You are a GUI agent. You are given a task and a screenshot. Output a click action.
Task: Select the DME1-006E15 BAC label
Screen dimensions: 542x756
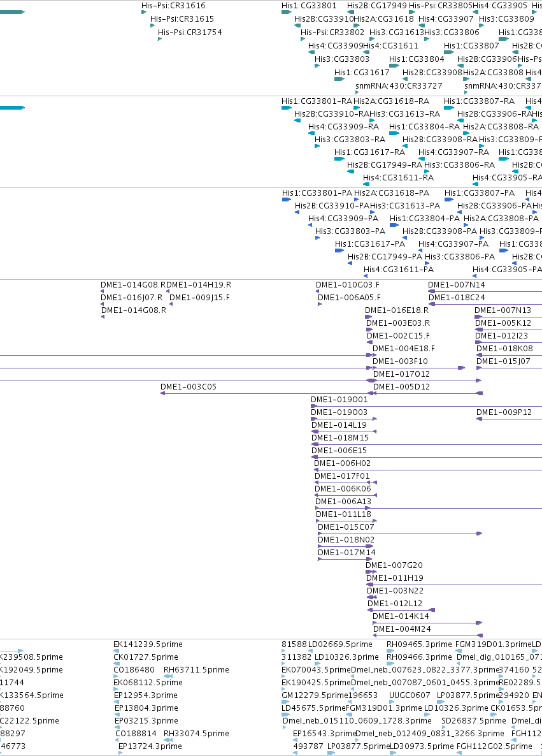(x=339, y=451)
